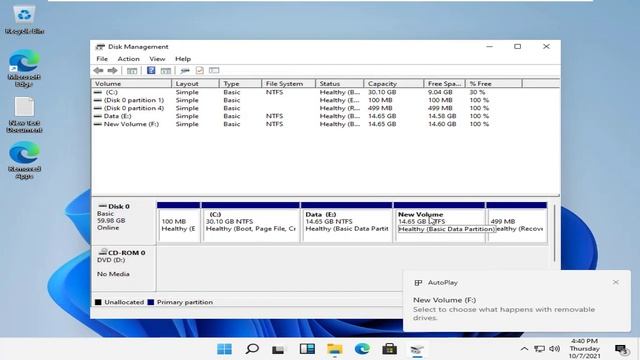
Task: Select the 499 MB recovery partition block
Action: click(517, 222)
